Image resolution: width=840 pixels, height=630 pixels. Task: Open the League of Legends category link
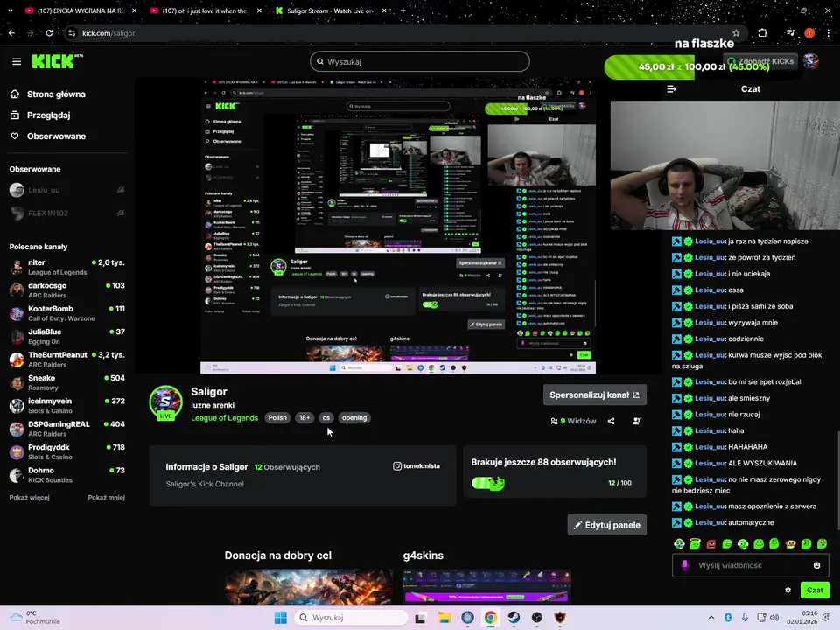click(x=225, y=418)
